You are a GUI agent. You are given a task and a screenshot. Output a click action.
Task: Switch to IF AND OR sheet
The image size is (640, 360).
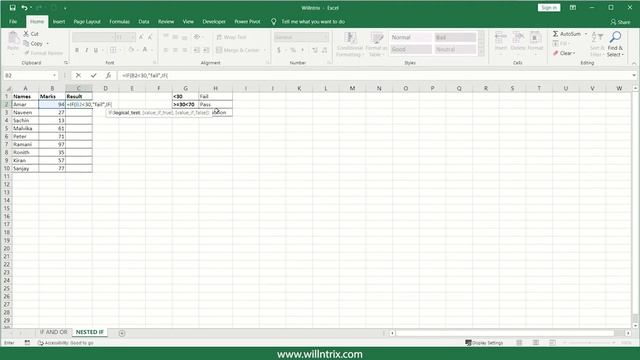(x=53, y=332)
